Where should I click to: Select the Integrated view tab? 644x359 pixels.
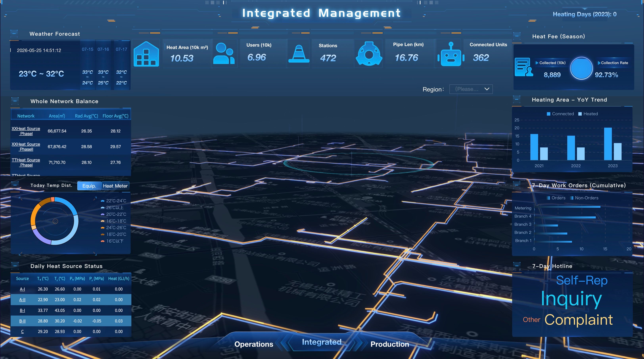click(321, 342)
